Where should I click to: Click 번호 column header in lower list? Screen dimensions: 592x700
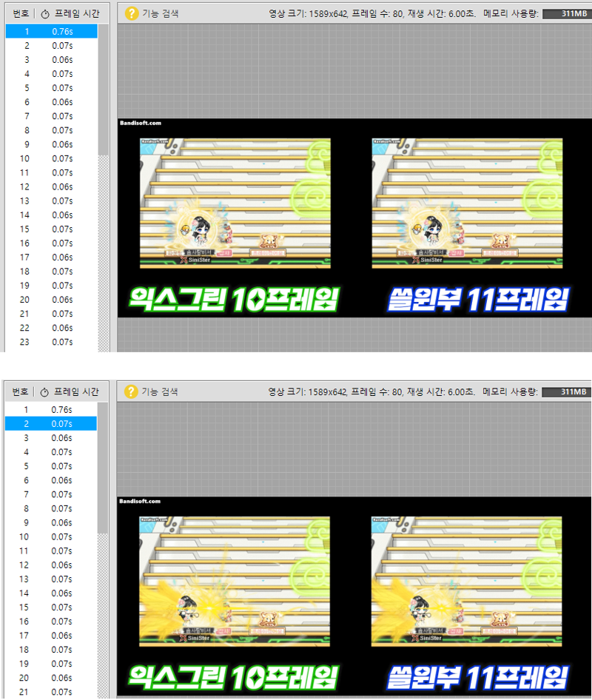tap(20, 392)
